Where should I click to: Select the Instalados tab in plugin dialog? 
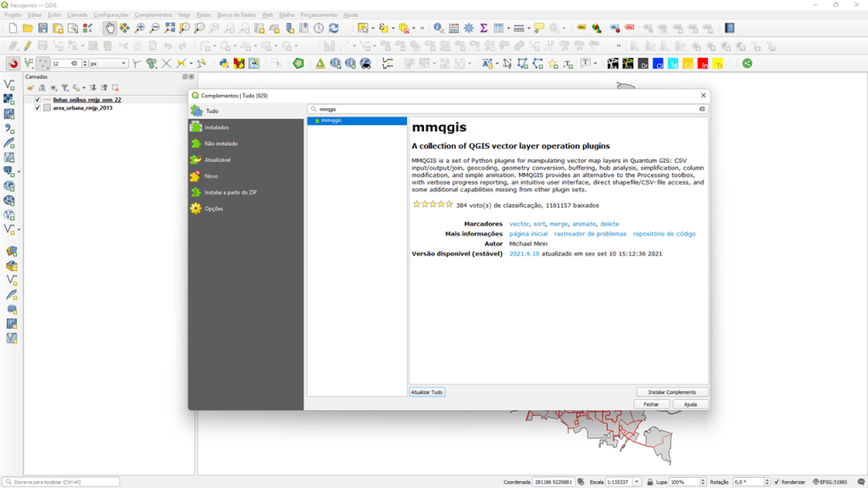click(216, 127)
